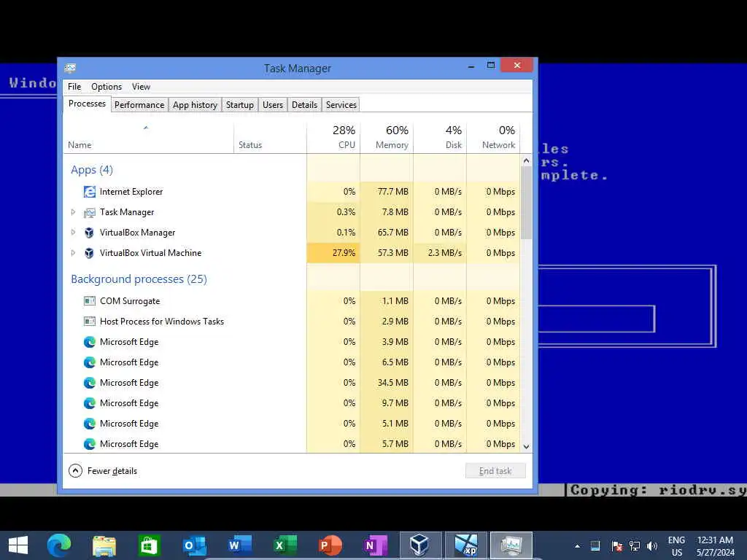Click the 27.9% CPU value
This screenshot has height=560, width=747.
pos(344,253)
